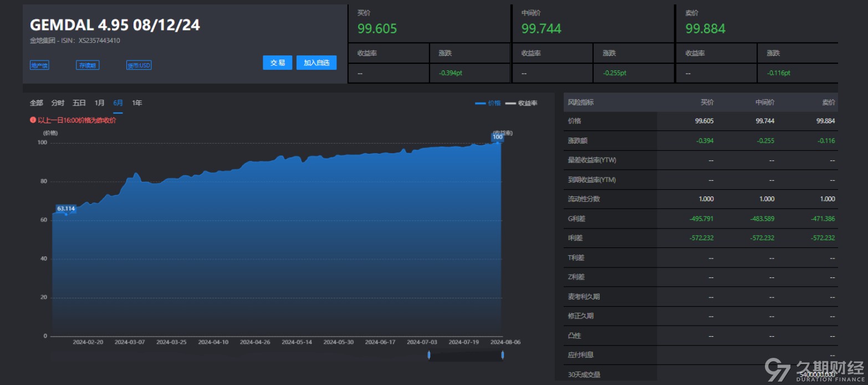Click the 货币:USD tag
Screen dimensions: 868x385
(139, 65)
